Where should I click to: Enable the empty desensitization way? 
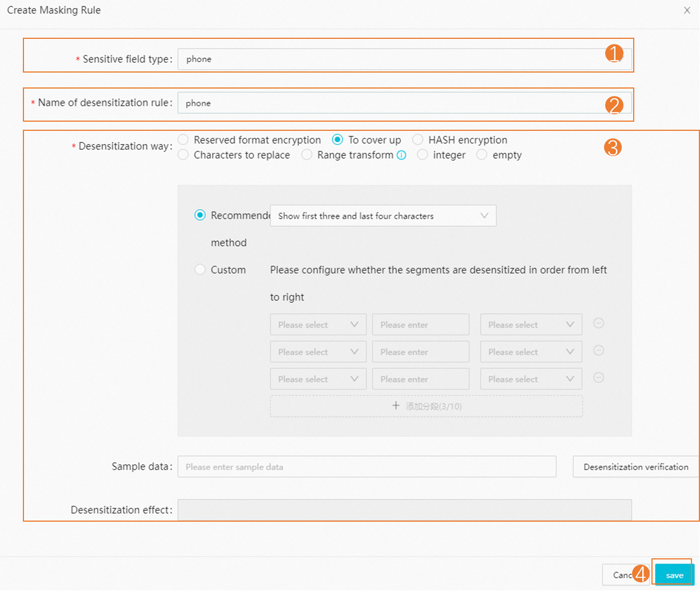coord(481,154)
